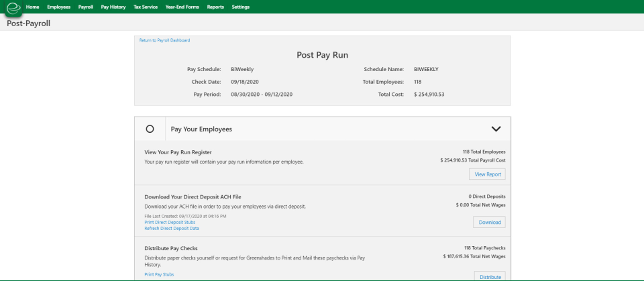
Task: Click the Print Pay Stubs link
Action: pos(159,274)
